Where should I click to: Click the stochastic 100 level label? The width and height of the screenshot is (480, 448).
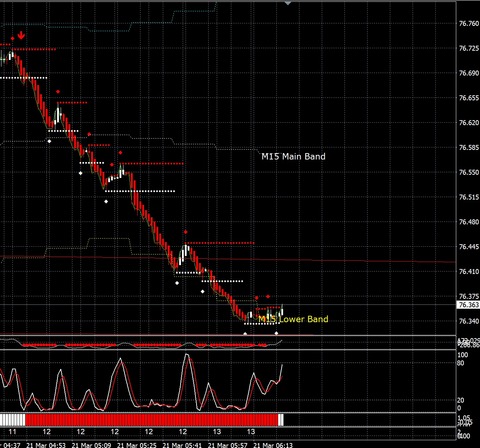tap(462, 355)
